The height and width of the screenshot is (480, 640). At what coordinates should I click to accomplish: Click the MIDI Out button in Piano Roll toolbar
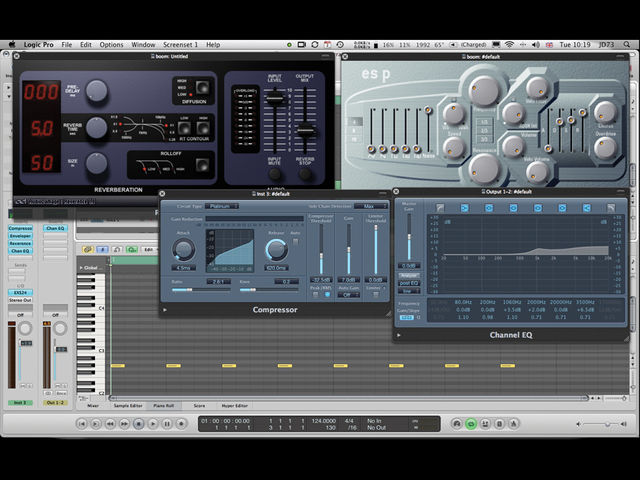[x=132, y=249]
